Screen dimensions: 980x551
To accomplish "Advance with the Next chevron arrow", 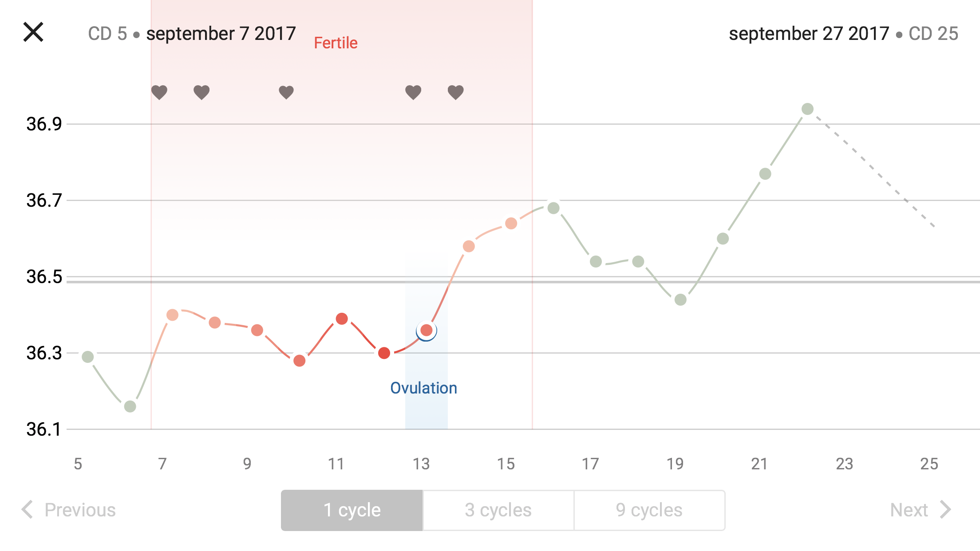I will click(x=945, y=509).
